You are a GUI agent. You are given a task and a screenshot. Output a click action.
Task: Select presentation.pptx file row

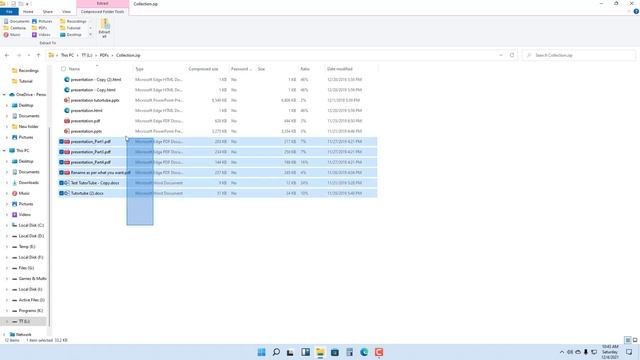click(x=217, y=131)
